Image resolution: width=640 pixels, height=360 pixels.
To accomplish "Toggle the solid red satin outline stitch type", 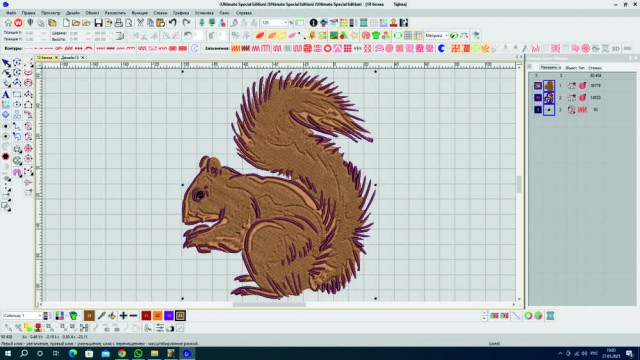I will 182,49.
